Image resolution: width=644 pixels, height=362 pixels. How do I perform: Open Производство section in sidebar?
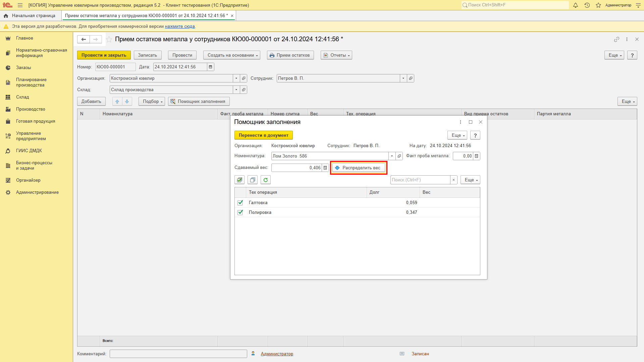pos(31,109)
